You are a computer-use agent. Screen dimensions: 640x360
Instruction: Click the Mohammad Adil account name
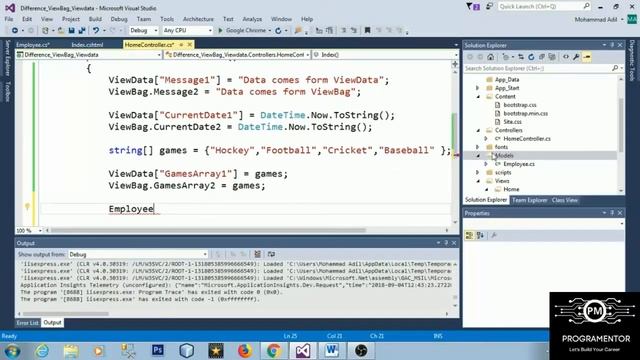point(596,20)
